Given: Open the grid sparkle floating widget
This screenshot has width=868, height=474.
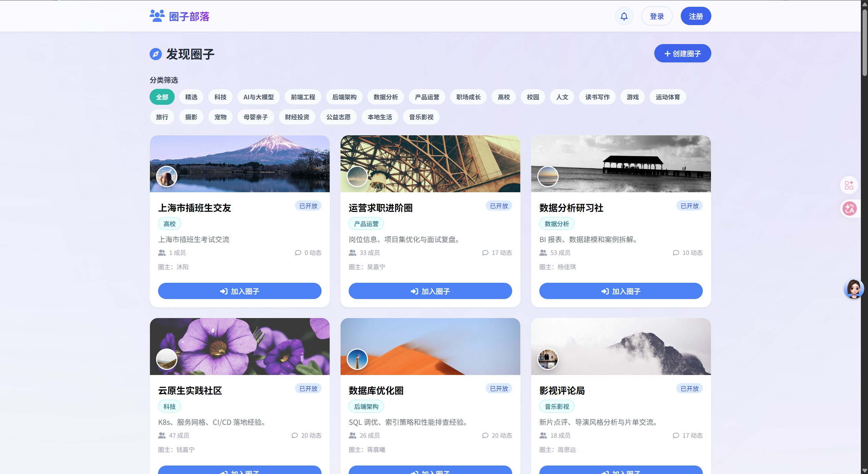Looking at the screenshot, I should [849, 185].
